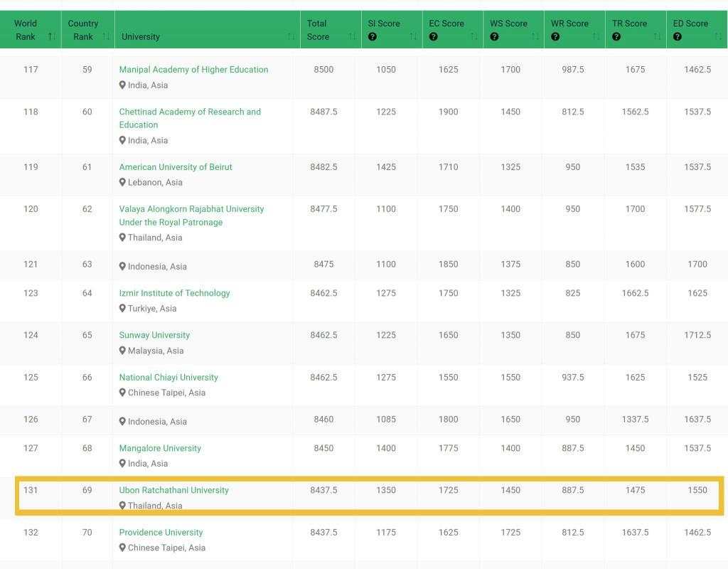728x569 pixels.
Task: Click location pin beside Malaysia, Asia
Action: pos(122,351)
